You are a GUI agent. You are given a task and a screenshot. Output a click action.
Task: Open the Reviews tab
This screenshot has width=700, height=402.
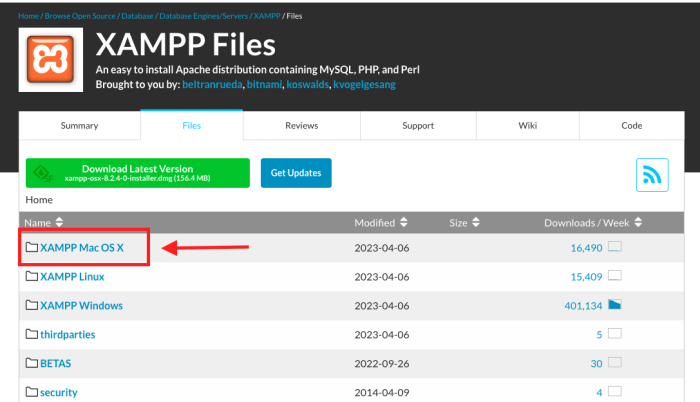tap(302, 126)
